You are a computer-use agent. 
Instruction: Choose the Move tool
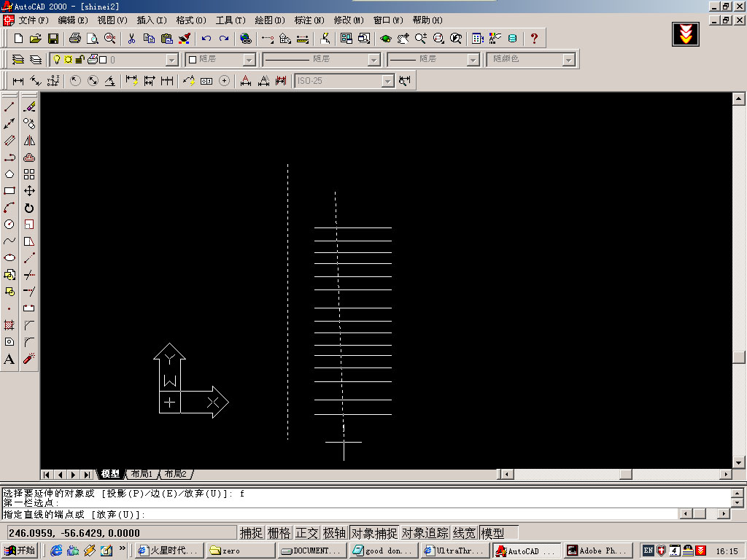[x=29, y=191]
